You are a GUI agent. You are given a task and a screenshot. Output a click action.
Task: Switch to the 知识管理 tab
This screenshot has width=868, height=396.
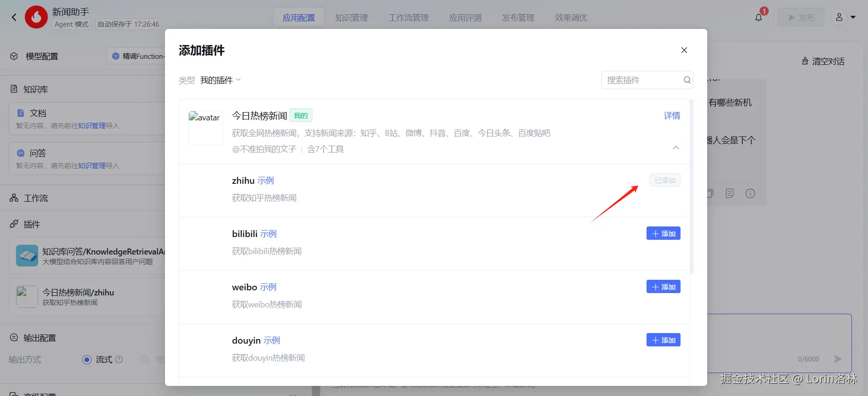click(x=352, y=17)
